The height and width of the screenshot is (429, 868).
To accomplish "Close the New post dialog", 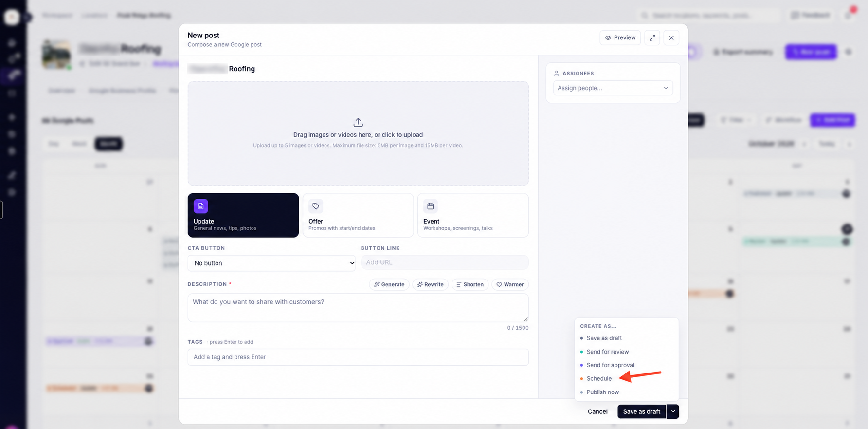I will coord(671,37).
